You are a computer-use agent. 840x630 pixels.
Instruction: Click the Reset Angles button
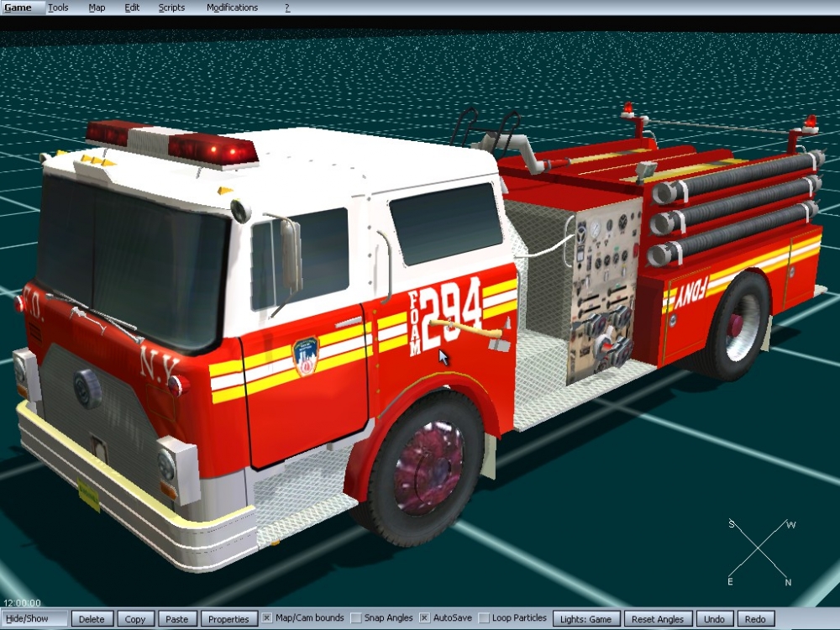(658, 619)
